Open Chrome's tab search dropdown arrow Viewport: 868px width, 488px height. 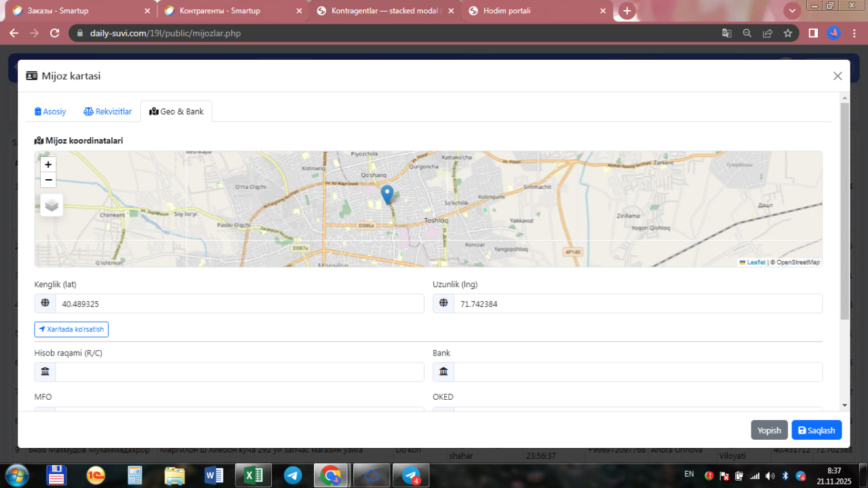tap(792, 11)
